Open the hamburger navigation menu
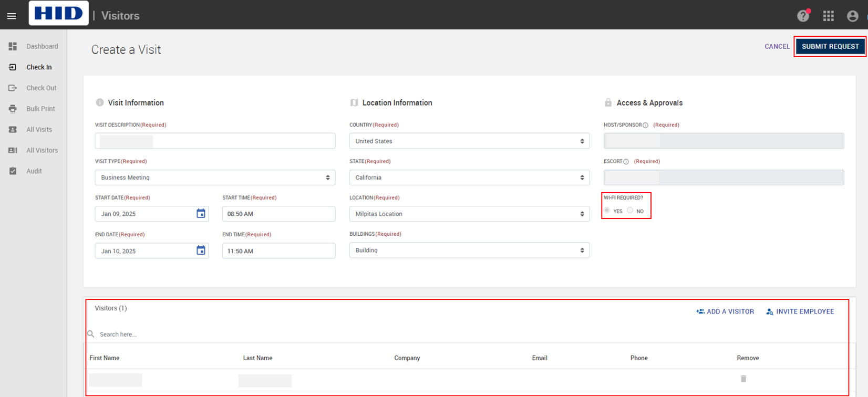 12,16
